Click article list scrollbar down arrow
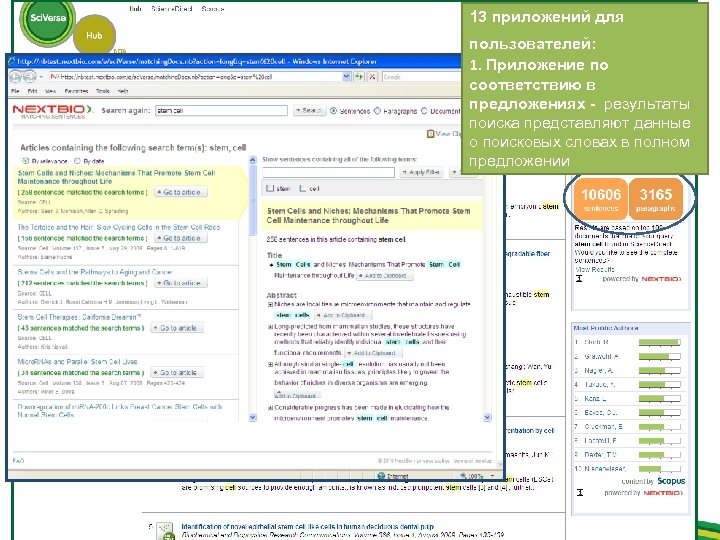 click(253, 417)
